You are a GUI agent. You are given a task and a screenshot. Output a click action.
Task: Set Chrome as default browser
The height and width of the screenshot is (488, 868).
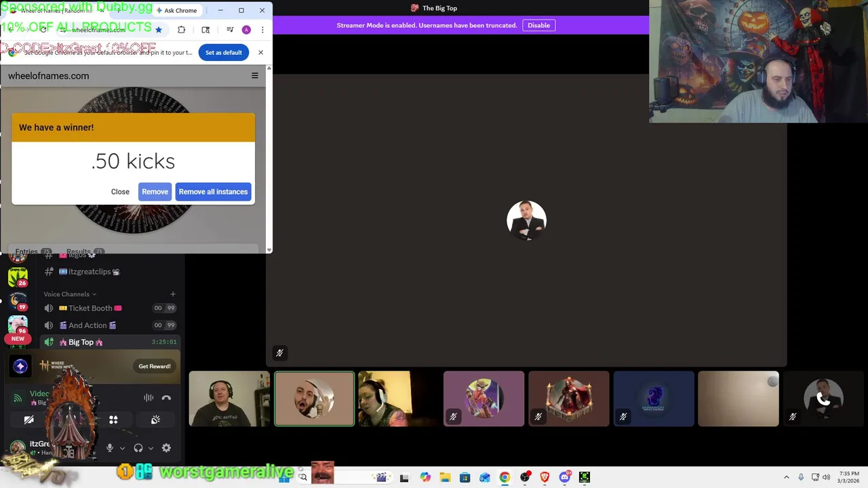point(223,52)
